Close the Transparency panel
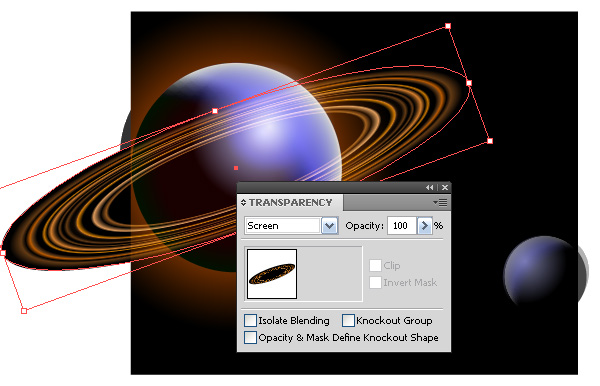Screen dimensions: 600x386 coord(445,187)
